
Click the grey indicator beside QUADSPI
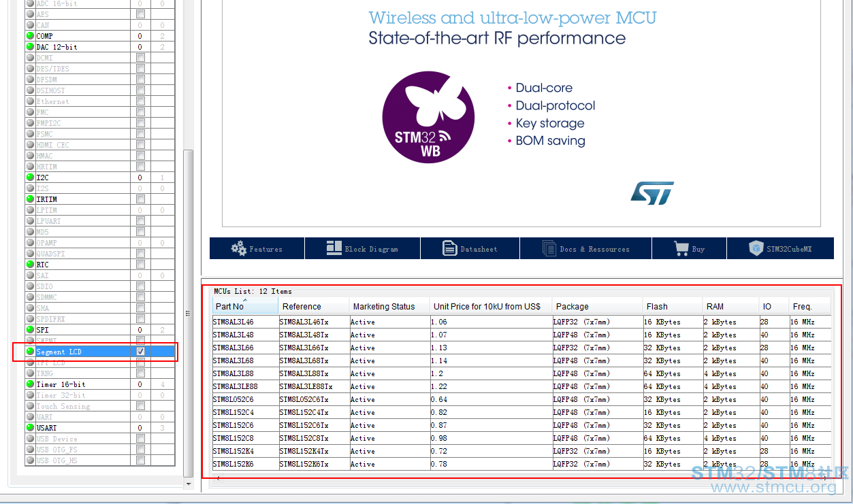click(x=30, y=254)
